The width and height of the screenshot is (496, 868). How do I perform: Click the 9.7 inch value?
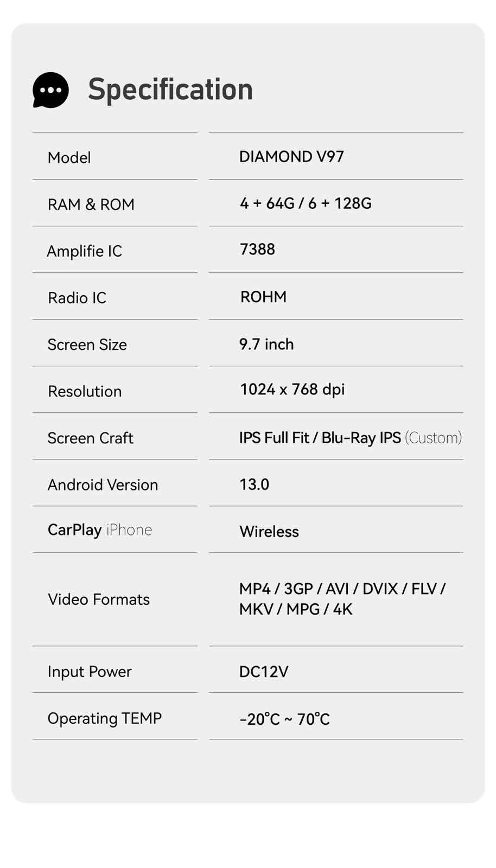tap(266, 344)
